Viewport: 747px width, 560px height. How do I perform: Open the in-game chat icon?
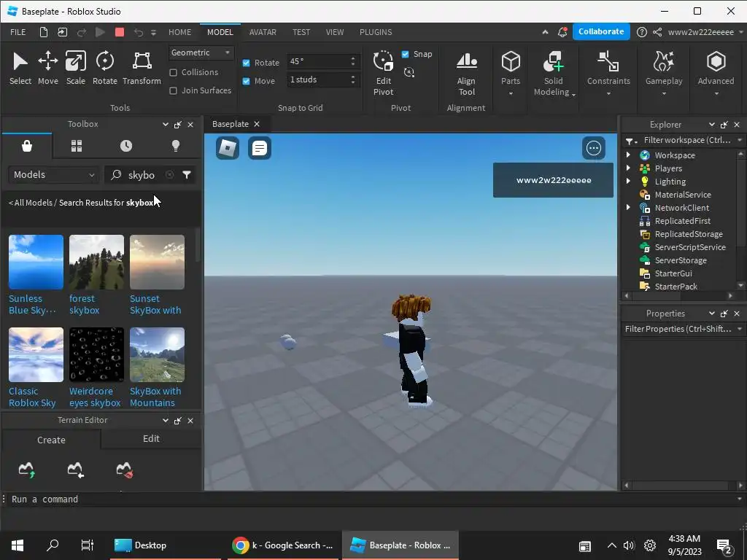point(260,148)
